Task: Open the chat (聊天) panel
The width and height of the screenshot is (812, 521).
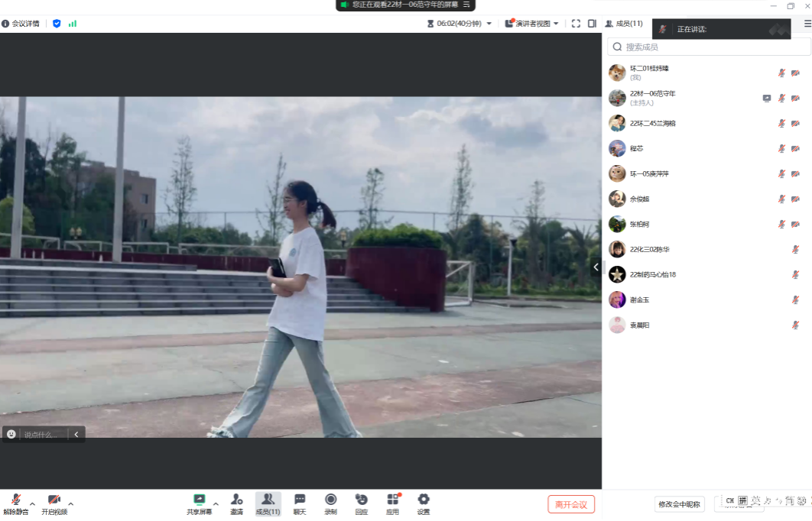Action: tap(300, 500)
